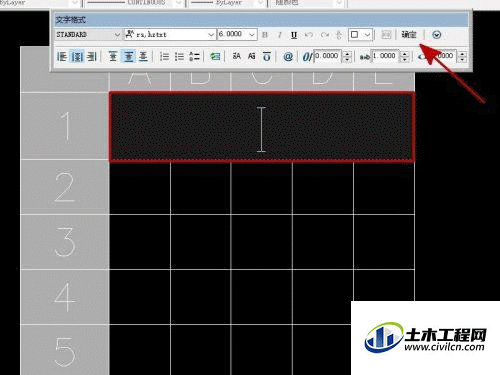Apply lettered list formatting icon

pos(194,56)
